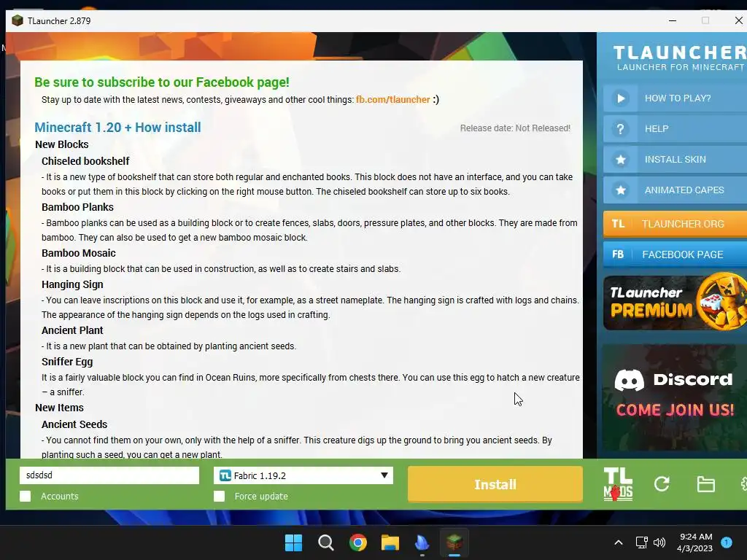The image size is (747, 560).
Task: Click the TLauncher block icon in title bar
Action: click(x=18, y=20)
